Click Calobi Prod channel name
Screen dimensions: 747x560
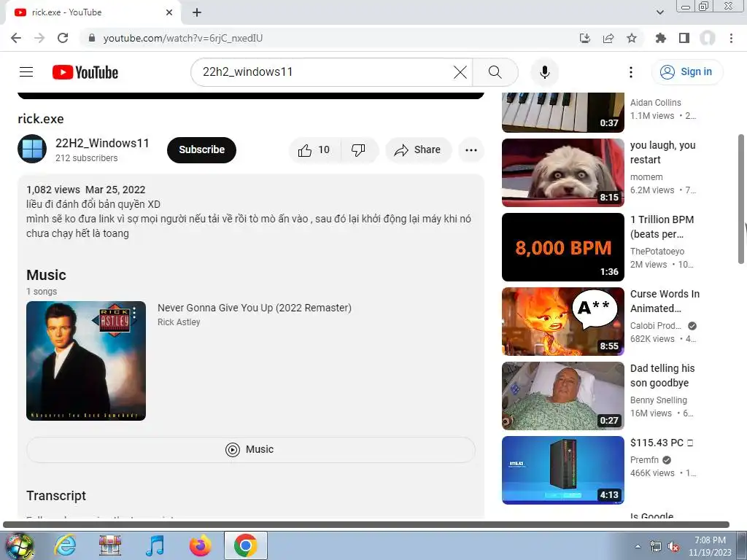656,326
